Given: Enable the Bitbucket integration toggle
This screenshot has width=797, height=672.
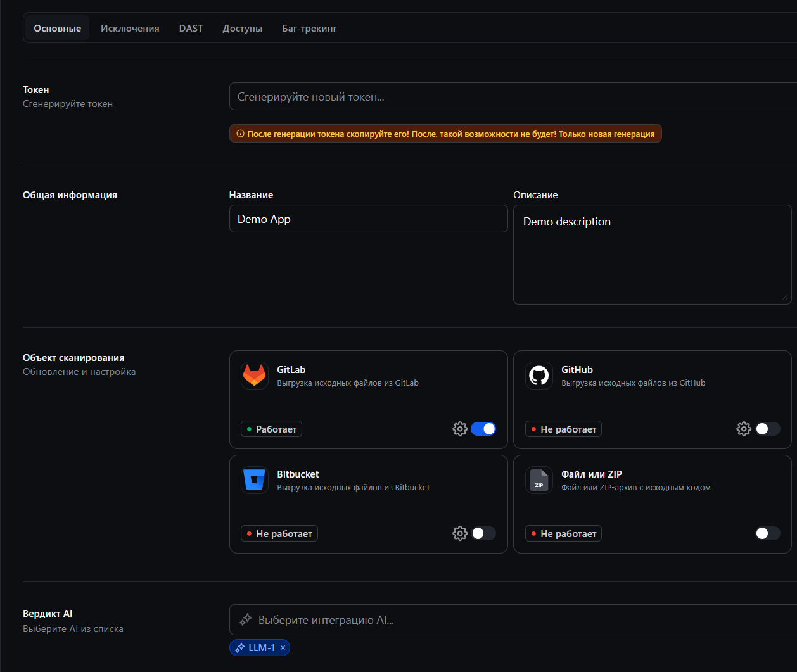Looking at the screenshot, I should click(483, 533).
